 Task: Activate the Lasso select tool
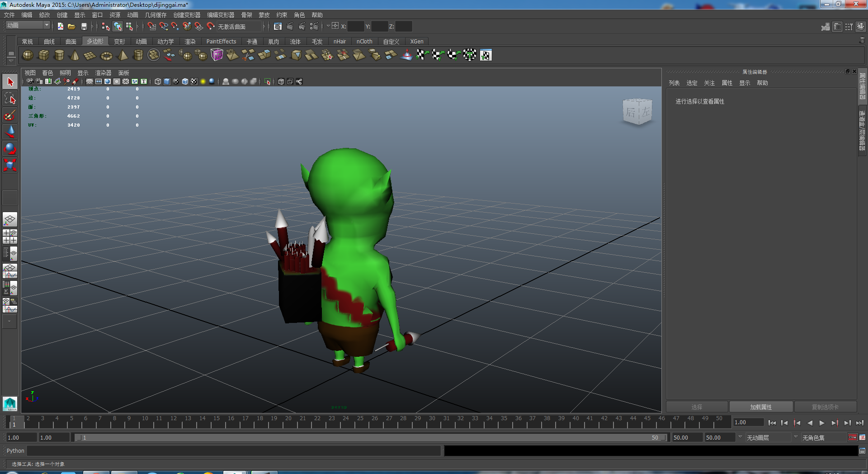pyautogui.click(x=10, y=98)
